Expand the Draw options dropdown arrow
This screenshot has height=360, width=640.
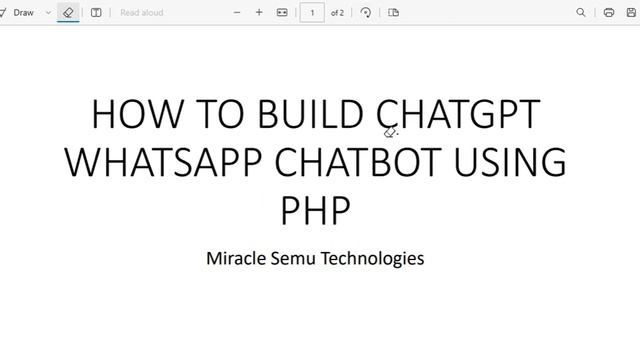(x=48, y=13)
